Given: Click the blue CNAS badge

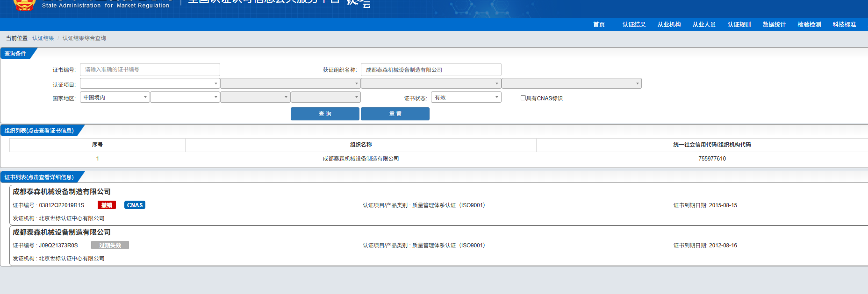Looking at the screenshot, I should click(x=135, y=205).
